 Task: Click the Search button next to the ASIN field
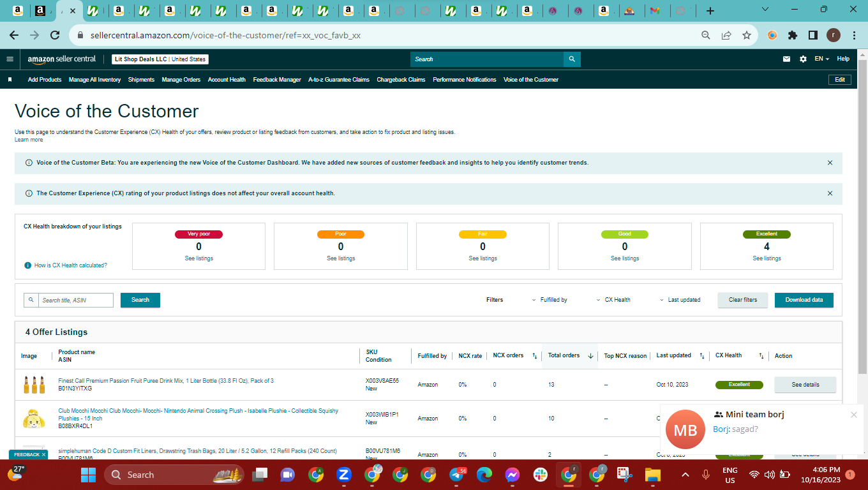140,300
